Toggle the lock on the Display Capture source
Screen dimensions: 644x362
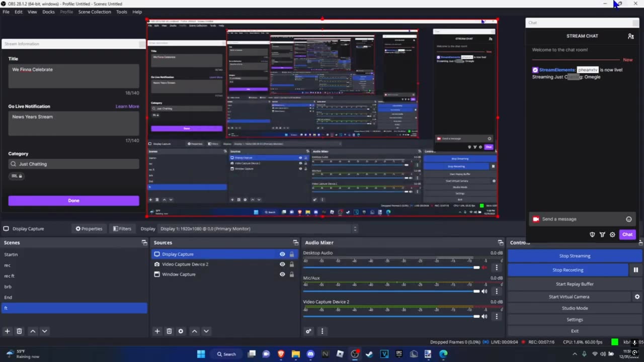[x=291, y=254]
